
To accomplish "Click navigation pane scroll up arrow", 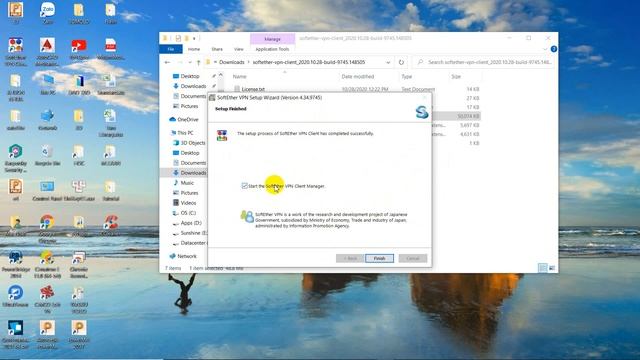I will coord(221,75).
